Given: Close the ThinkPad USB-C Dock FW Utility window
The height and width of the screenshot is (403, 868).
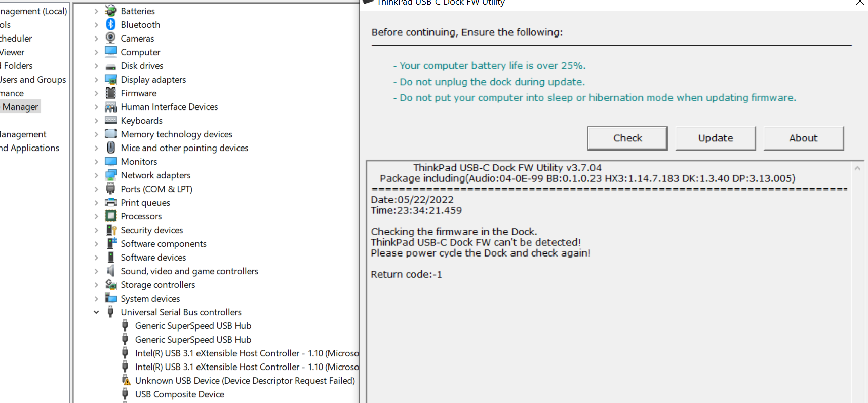Looking at the screenshot, I should click(x=860, y=3).
